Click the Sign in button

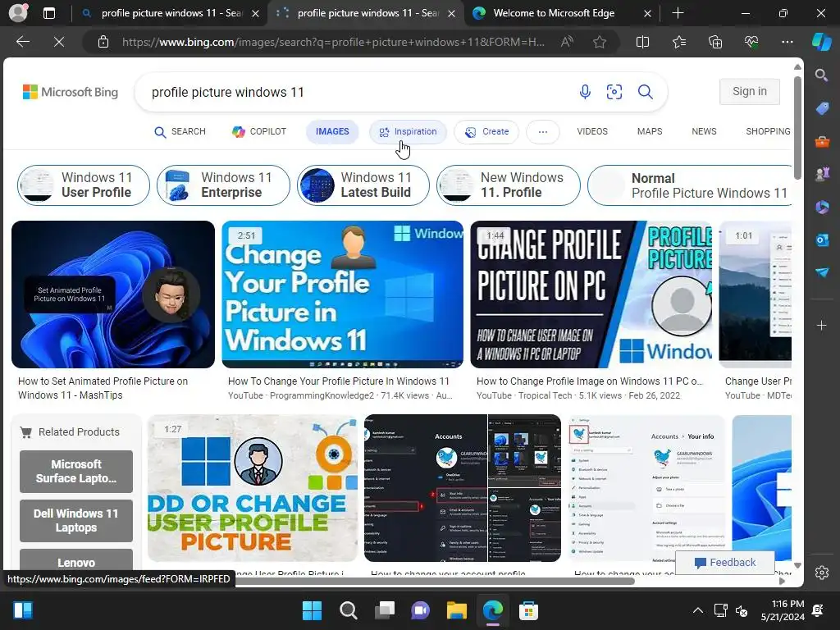[x=749, y=92]
